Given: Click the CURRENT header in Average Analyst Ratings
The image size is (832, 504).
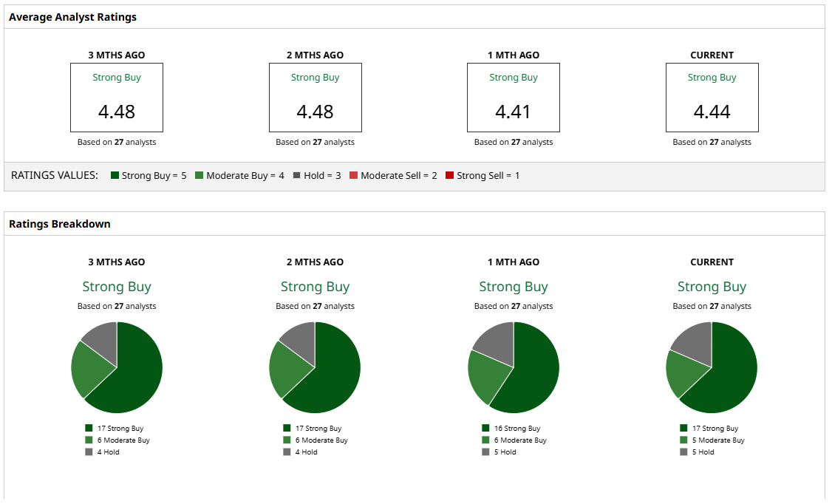Looking at the screenshot, I should 712,55.
